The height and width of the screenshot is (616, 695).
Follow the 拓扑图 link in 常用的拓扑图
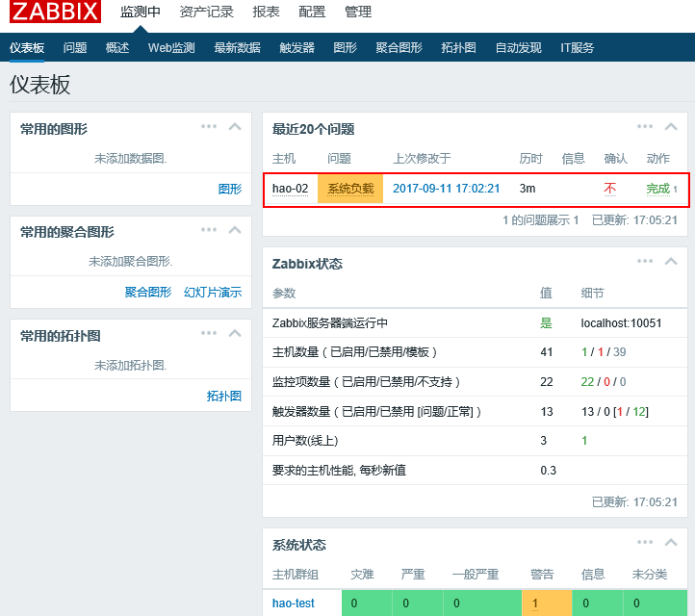(224, 397)
